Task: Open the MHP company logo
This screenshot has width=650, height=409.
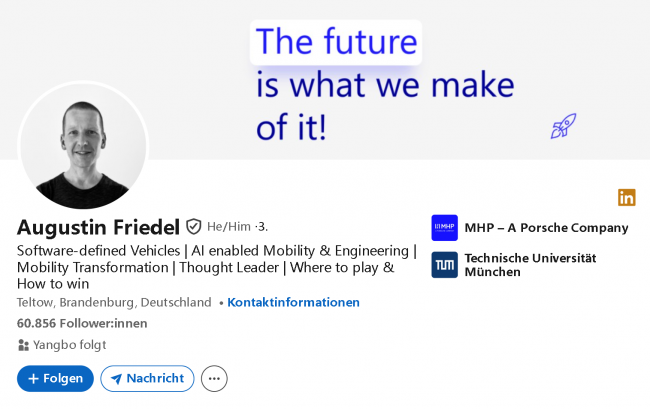Action: [x=444, y=228]
